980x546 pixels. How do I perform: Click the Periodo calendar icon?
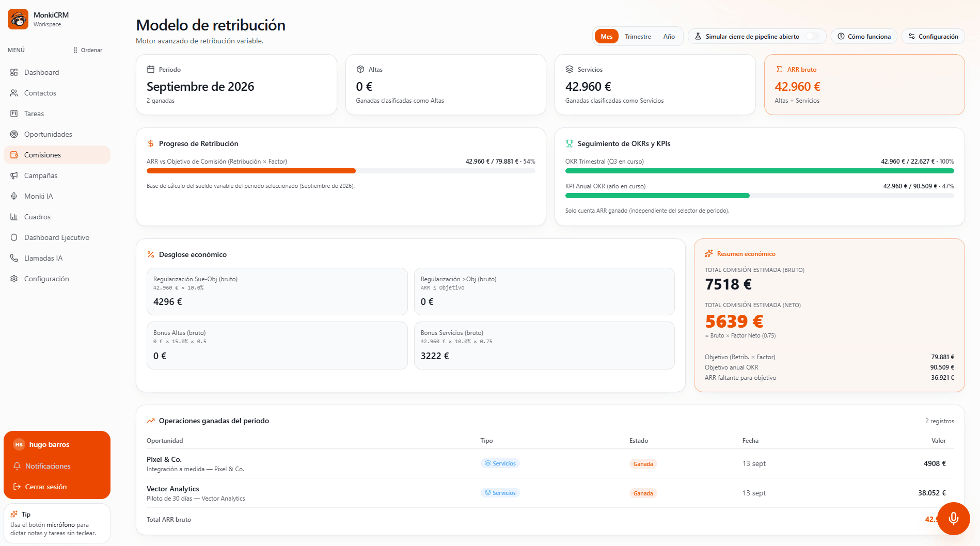pyautogui.click(x=151, y=69)
